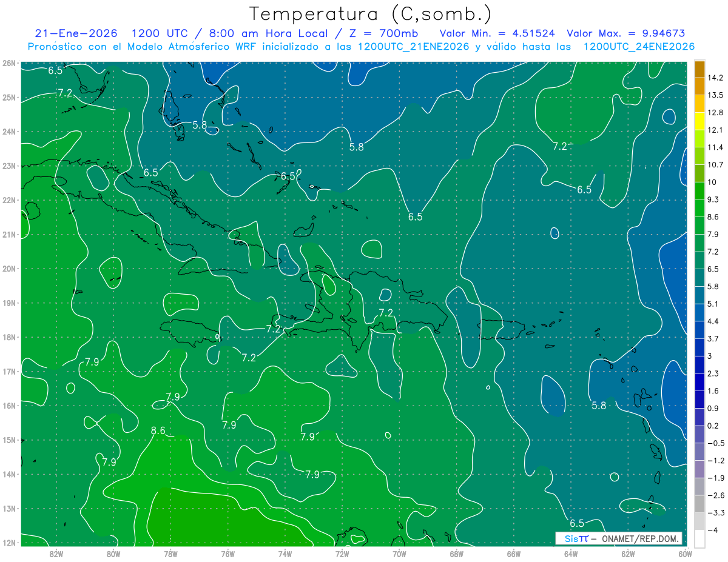Click the dark blue swatch between 1.6 and 2.3

699,382
